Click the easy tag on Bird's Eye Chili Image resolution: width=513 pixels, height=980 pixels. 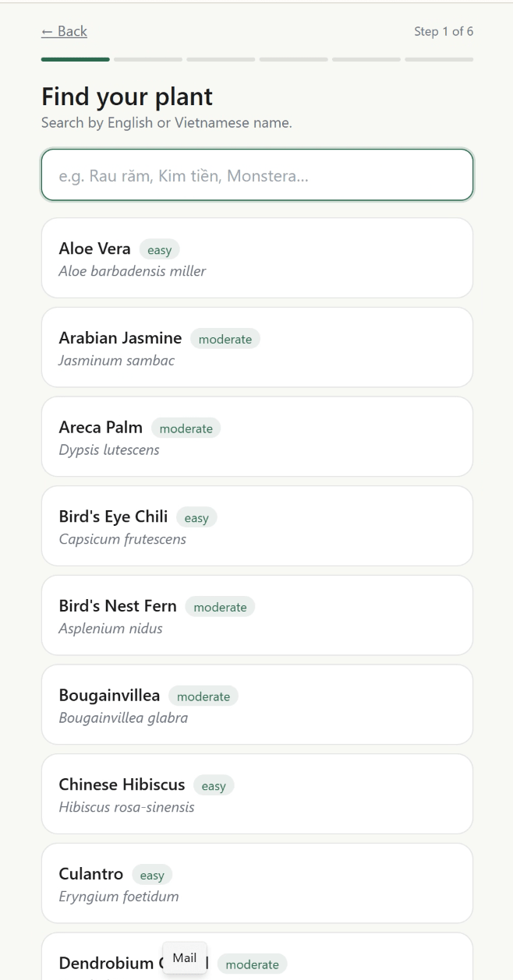[x=196, y=518]
